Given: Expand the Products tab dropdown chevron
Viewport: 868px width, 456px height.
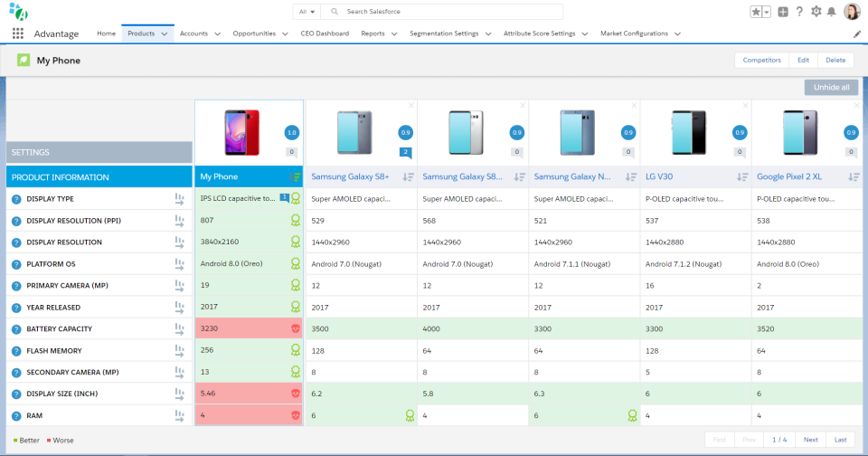Looking at the screenshot, I should pos(165,34).
